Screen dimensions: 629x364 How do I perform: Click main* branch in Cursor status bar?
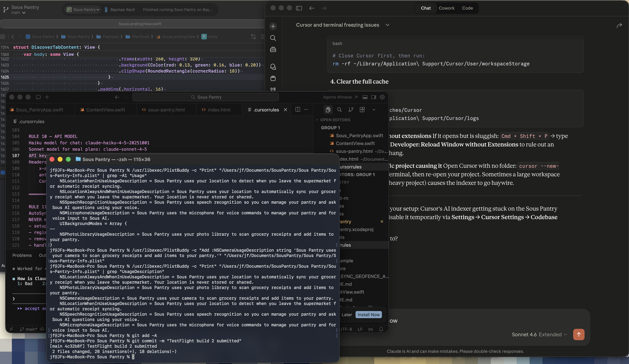(x=29, y=329)
